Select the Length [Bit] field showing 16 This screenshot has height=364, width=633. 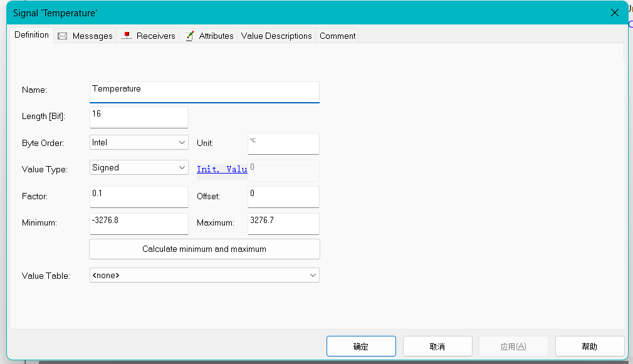click(x=139, y=117)
